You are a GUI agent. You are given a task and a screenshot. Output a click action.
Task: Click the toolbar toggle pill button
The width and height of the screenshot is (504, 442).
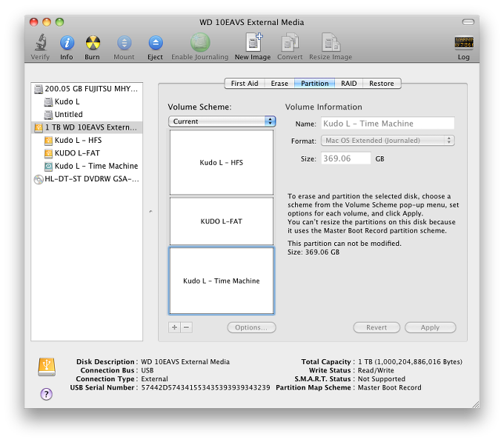[468, 21]
